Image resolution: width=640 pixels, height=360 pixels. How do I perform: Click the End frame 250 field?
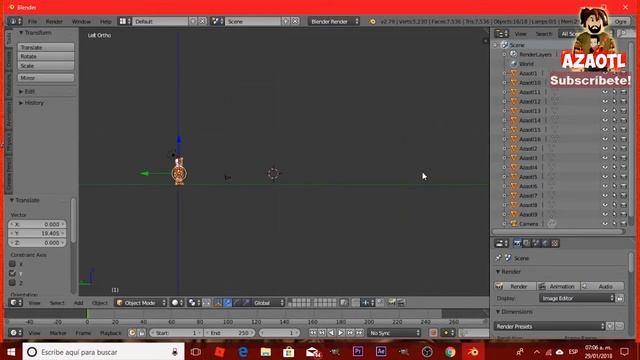(x=229, y=333)
